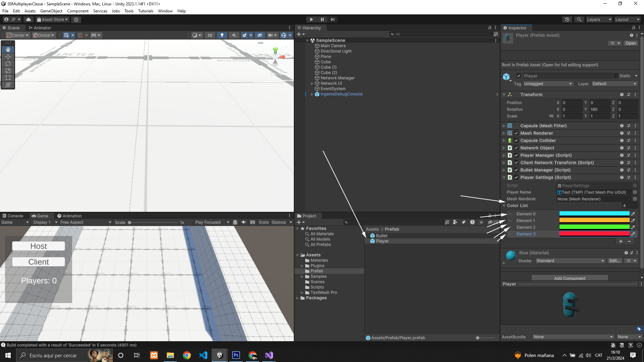Collapse the Player Settings (Script) component
The height and width of the screenshot is (362, 644).
[x=504, y=177]
